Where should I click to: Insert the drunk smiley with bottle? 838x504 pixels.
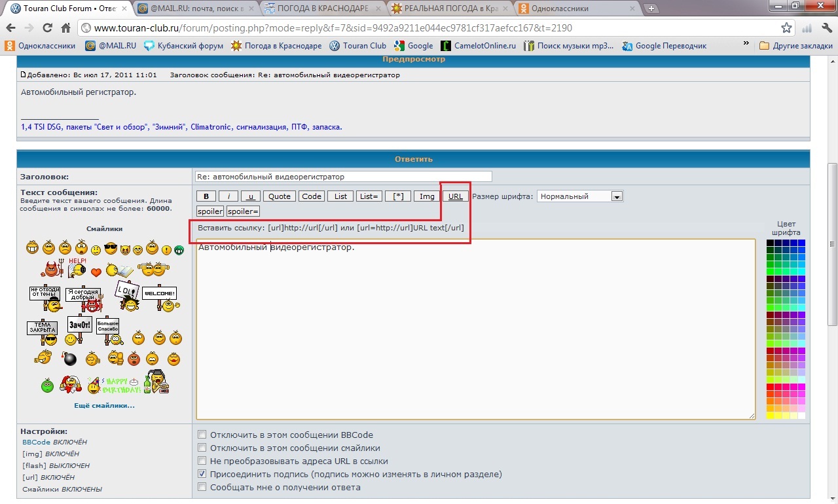[x=156, y=382]
